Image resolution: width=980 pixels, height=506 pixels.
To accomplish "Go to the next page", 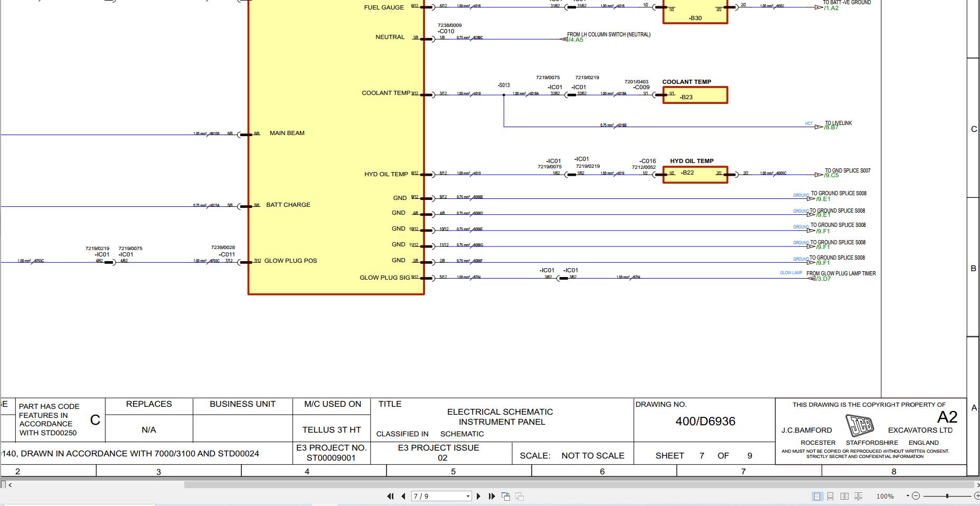I will coord(479,496).
